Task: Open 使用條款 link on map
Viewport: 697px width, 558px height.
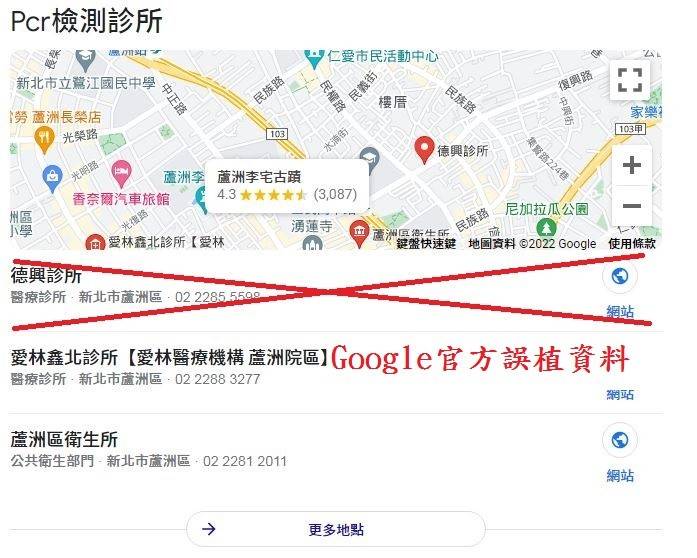Action: coord(632,244)
